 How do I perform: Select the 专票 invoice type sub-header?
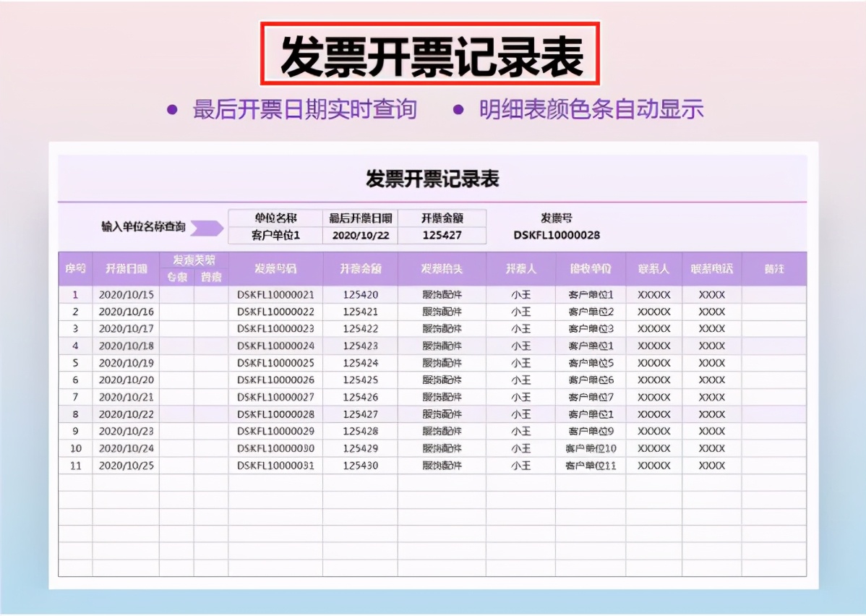click(x=176, y=276)
